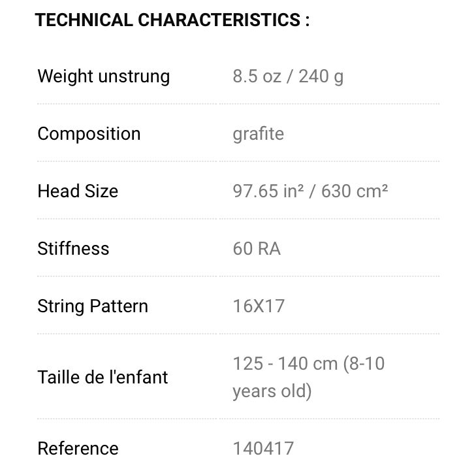
Task: Click the Composition label
Action: click(x=89, y=134)
